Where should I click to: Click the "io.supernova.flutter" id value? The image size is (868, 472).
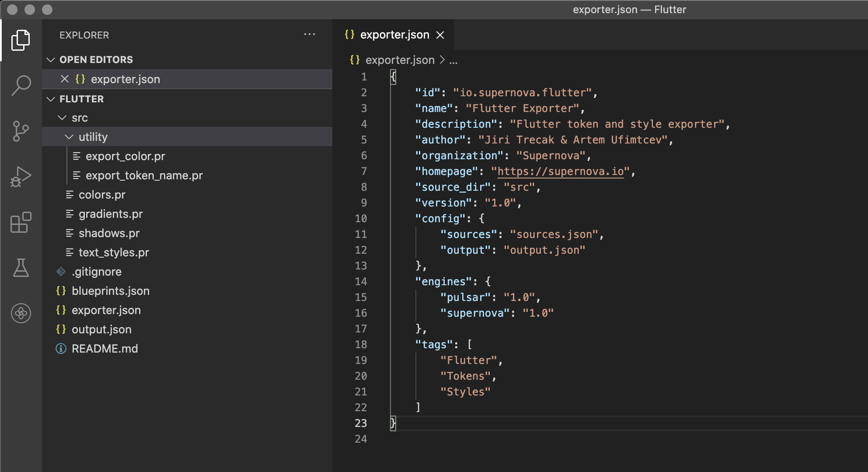(x=522, y=92)
